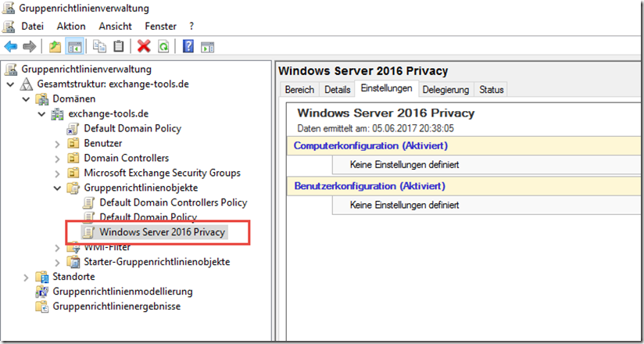Click the gray Forward arrow in toolbar

pyautogui.click(x=29, y=47)
